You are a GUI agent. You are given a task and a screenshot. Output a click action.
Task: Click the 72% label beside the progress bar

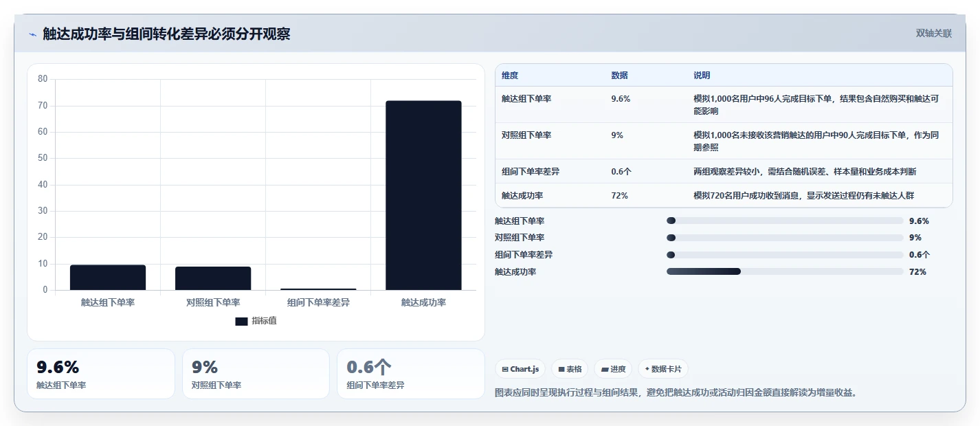(917, 272)
